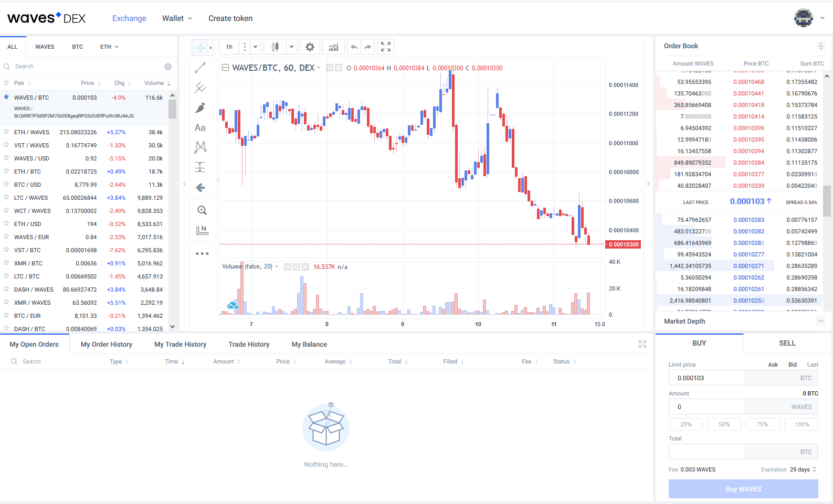Open the chart style dropdown arrow
This screenshot has height=504, width=833.
(x=291, y=47)
